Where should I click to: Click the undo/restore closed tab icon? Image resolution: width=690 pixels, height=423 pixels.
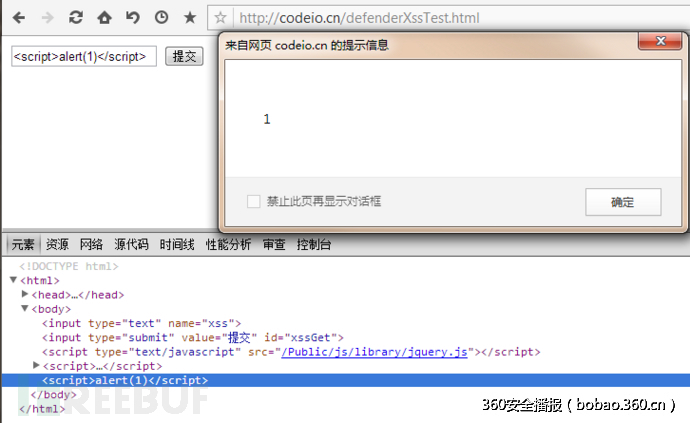coord(132,18)
